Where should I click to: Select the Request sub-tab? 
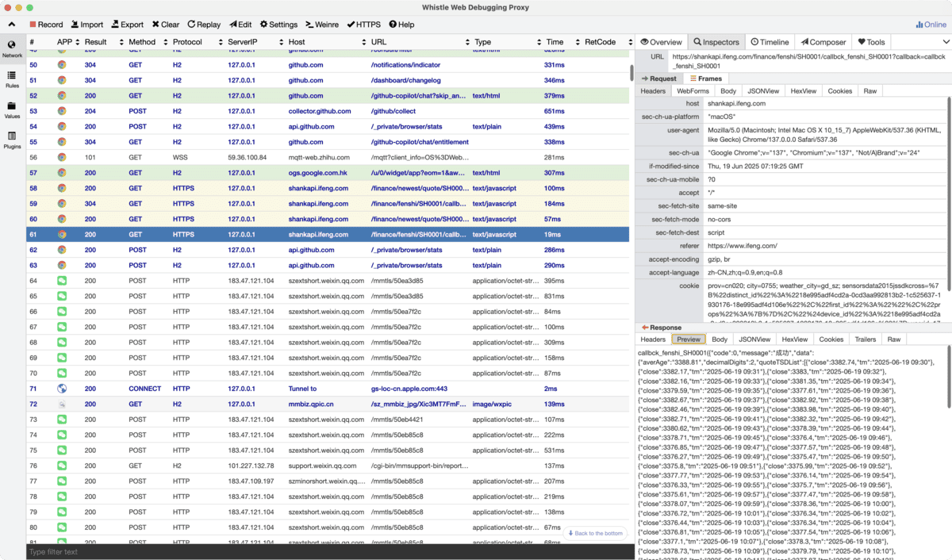(x=659, y=79)
